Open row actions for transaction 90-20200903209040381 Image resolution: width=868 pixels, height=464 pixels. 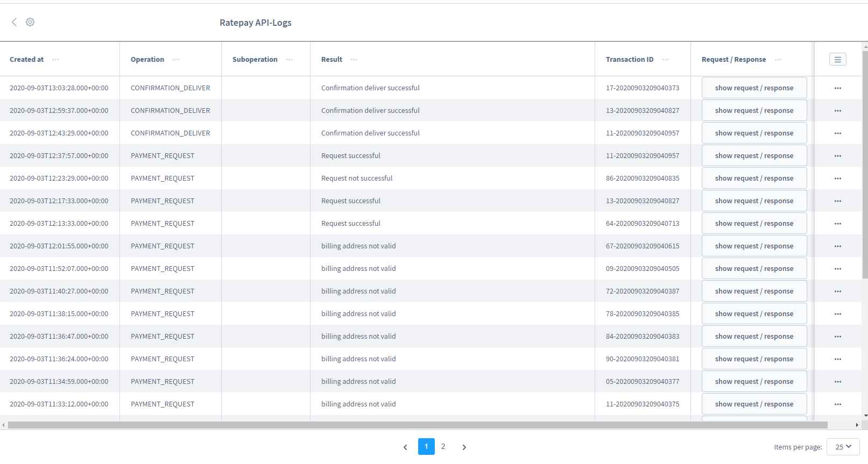(838, 359)
